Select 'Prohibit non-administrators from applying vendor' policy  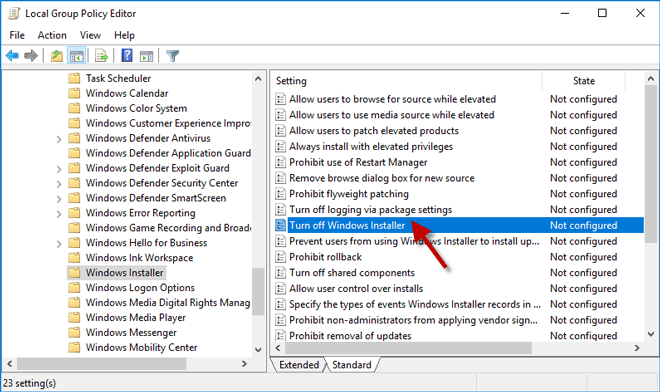point(413,320)
